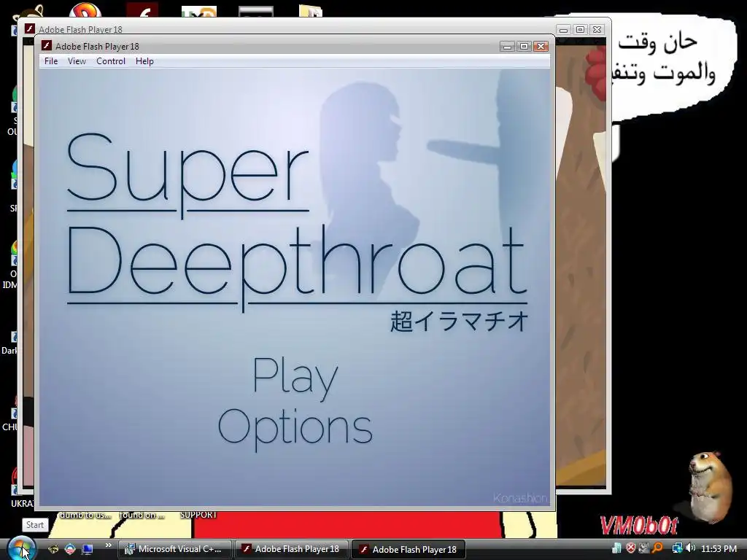Click the volume speaker tray icon
747x560 pixels.
(690, 548)
